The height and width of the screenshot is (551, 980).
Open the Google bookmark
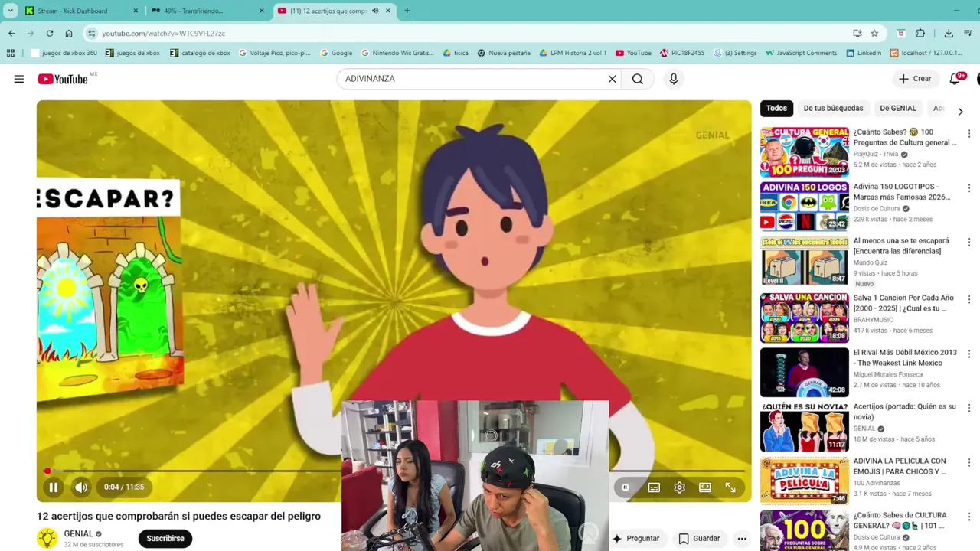(x=336, y=53)
